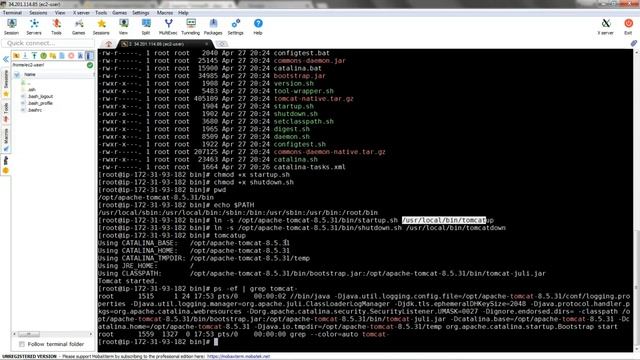Click the new folder SFTP icon
Viewport: 640px width, 360px height.
tap(53, 56)
